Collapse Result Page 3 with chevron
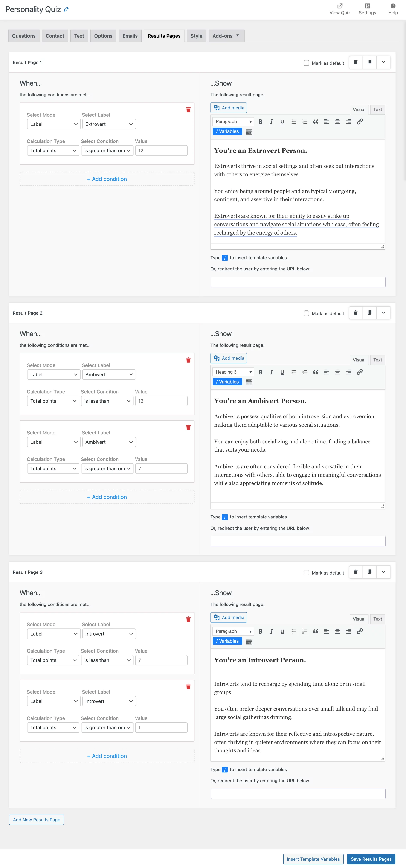The image size is (406, 868). coord(383,572)
